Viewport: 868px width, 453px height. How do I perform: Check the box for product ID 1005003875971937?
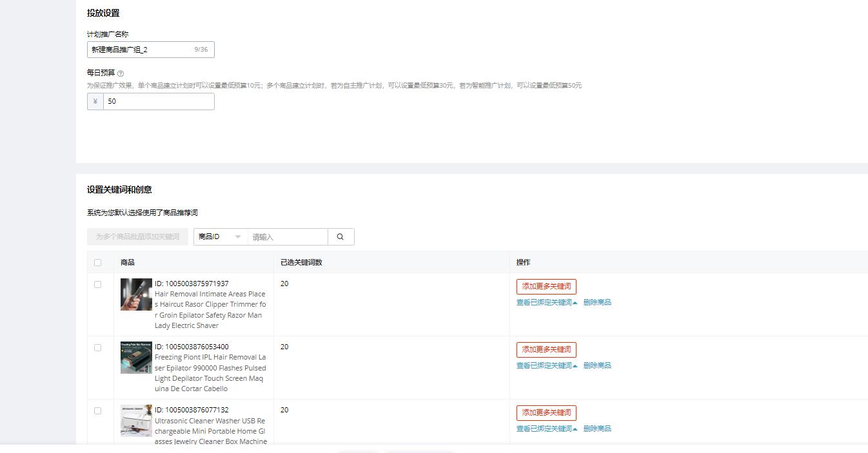(98, 284)
